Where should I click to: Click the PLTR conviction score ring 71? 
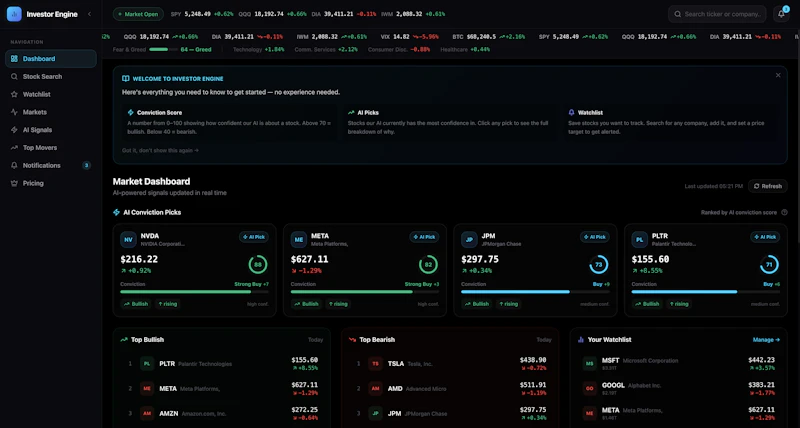click(769, 265)
